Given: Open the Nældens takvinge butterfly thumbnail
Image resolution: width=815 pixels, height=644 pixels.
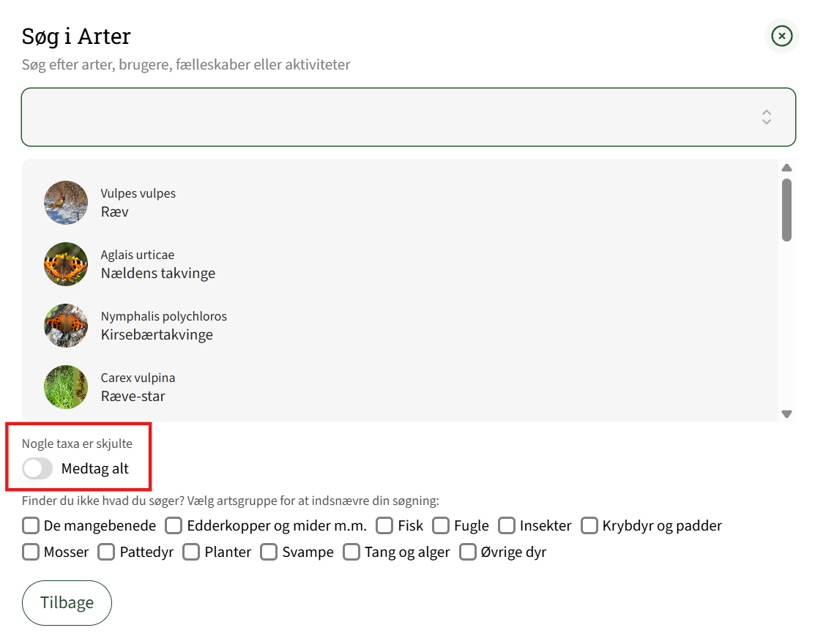Looking at the screenshot, I should click(66, 264).
